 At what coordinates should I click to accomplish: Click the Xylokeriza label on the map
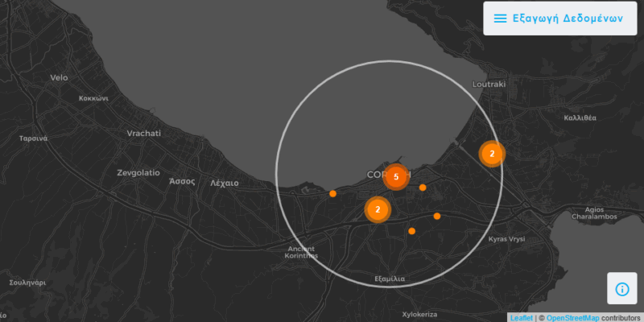[x=419, y=314]
